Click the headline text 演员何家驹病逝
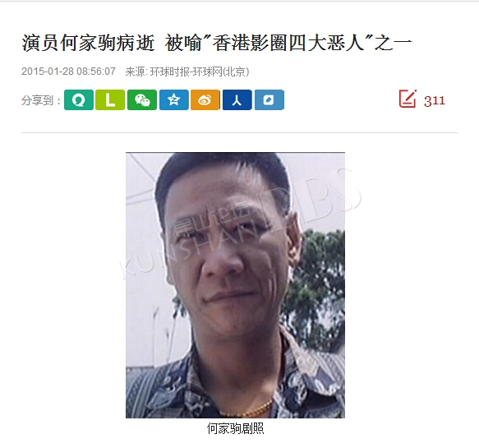The height and width of the screenshot is (448, 479). (88, 43)
